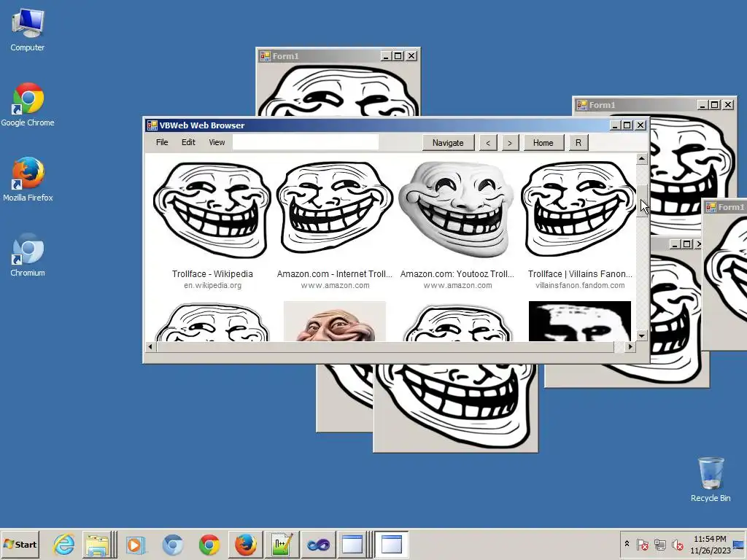This screenshot has height=560, width=747.
Task: Go forward with the > button
Action: (x=510, y=142)
